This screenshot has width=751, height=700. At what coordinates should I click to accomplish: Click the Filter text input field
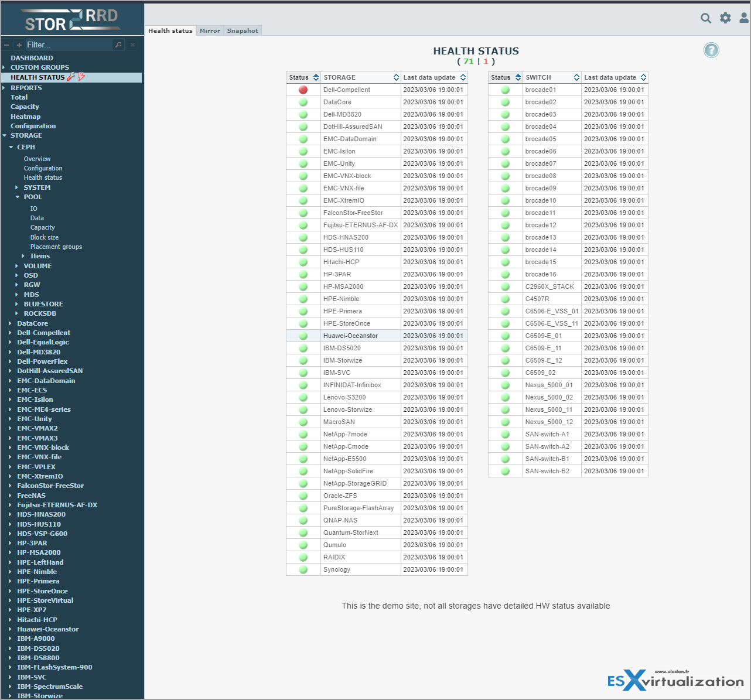click(69, 45)
